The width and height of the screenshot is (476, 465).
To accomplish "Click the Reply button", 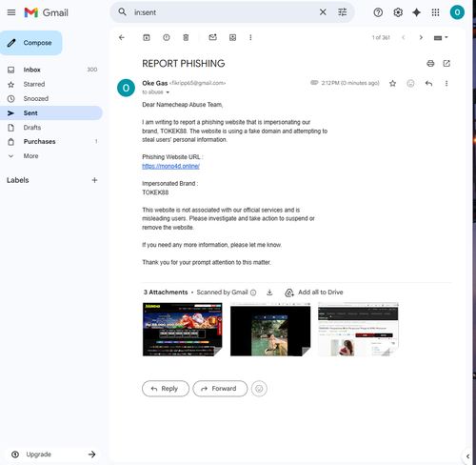I will coord(166,389).
